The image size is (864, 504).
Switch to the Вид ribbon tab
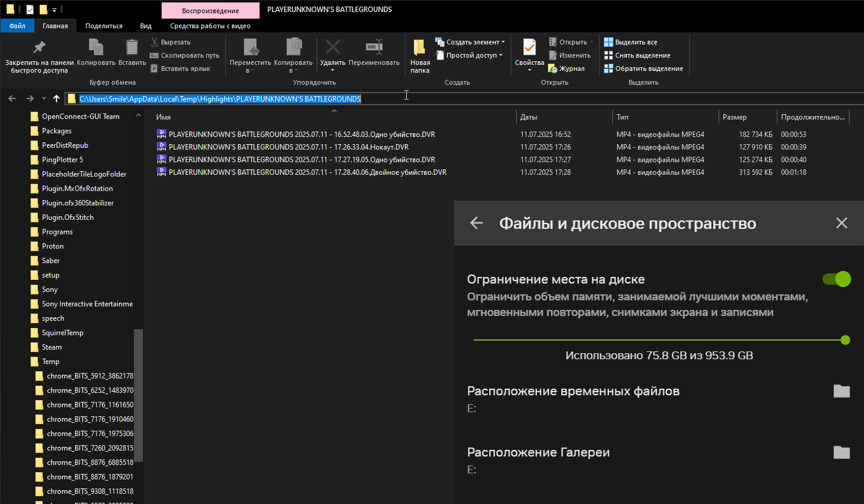(x=146, y=26)
